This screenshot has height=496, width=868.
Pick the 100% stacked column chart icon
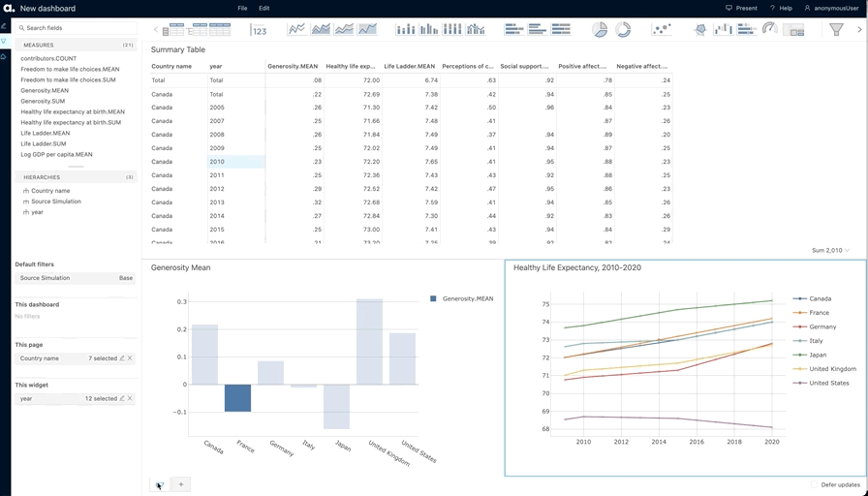(452, 29)
